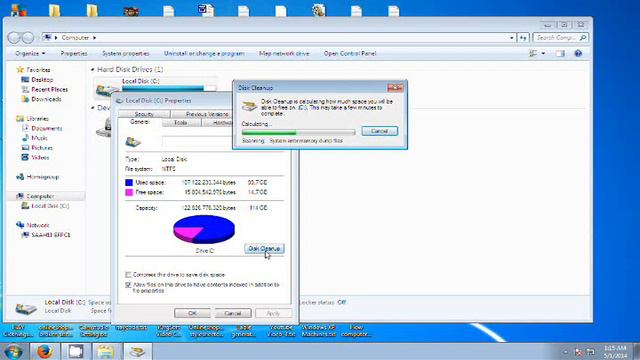Screen dimensions: 640x360
Task: Show hidden tray icons arrow
Action: coord(565,352)
